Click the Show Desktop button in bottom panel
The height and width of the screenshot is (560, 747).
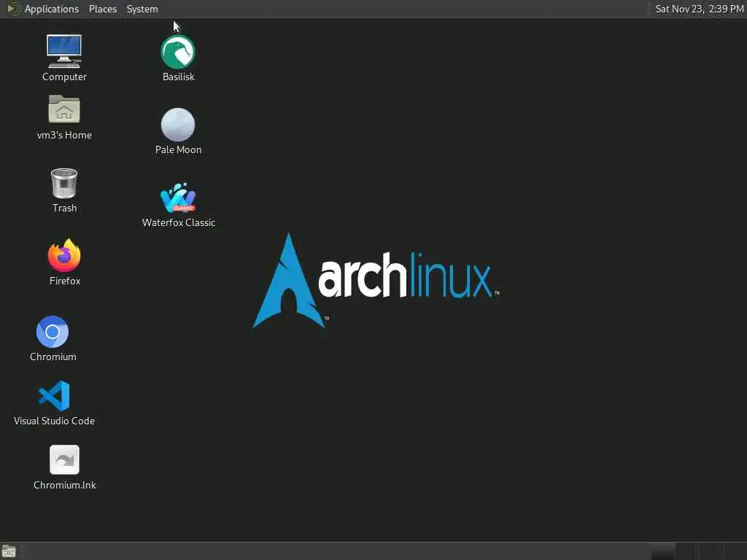(9, 551)
